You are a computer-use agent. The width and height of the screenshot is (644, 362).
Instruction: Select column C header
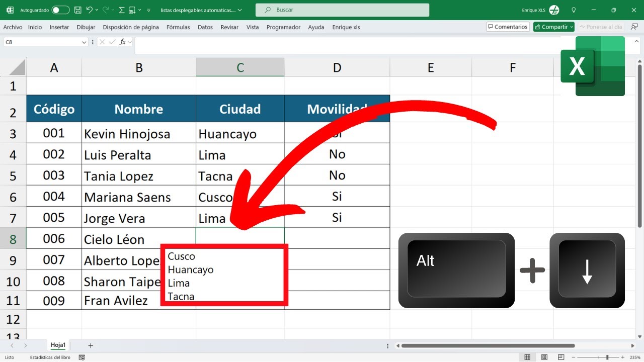(240, 67)
